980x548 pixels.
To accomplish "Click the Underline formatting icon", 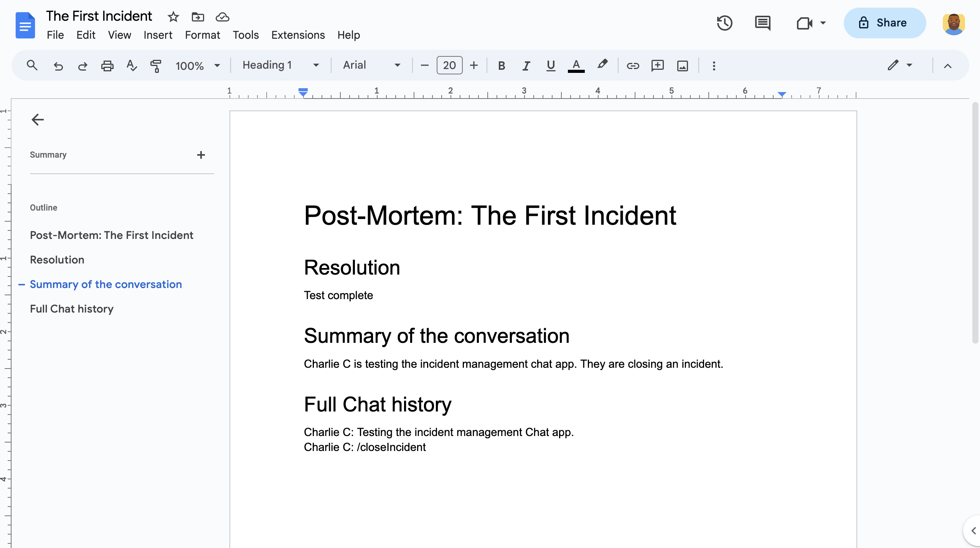I will (x=550, y=65).
